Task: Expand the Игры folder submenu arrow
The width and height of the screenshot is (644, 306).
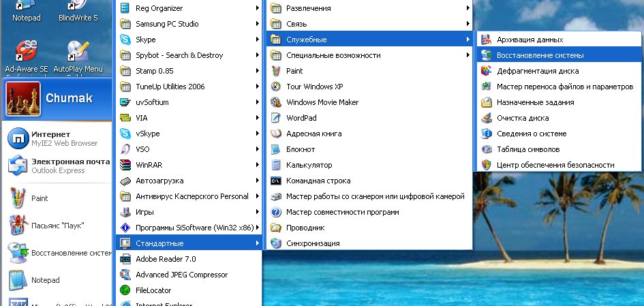Action: (x=257, y=212)
